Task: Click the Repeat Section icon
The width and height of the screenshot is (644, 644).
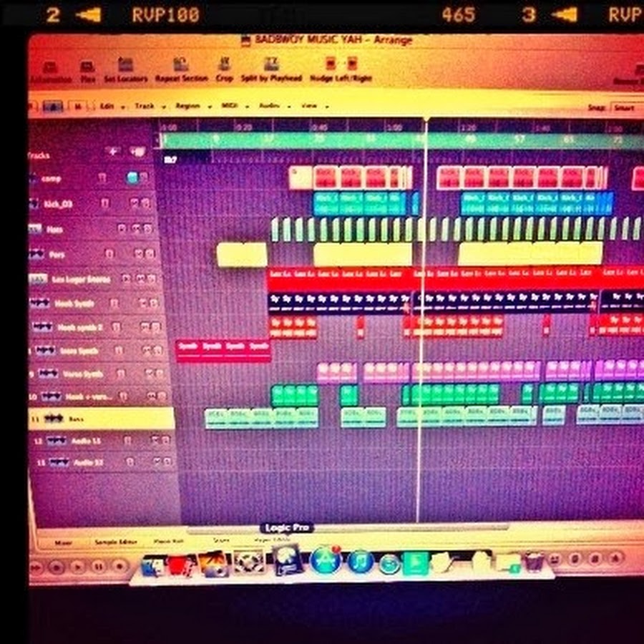Action: 181,64
